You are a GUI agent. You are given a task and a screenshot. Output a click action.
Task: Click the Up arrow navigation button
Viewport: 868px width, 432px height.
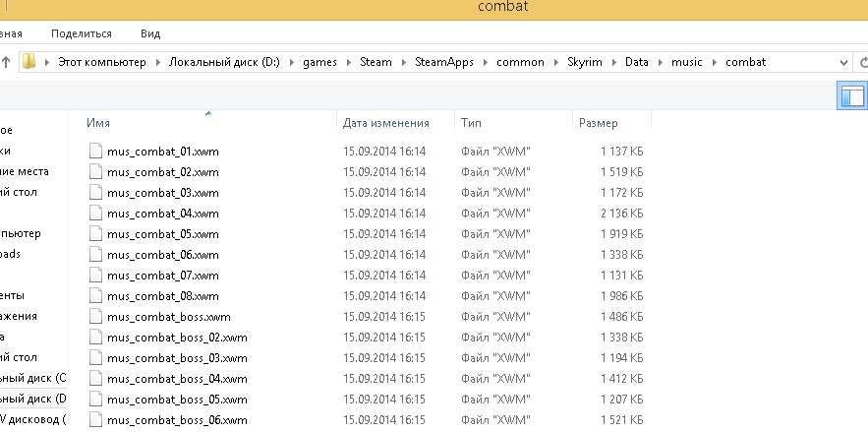(x=7, y=62)
